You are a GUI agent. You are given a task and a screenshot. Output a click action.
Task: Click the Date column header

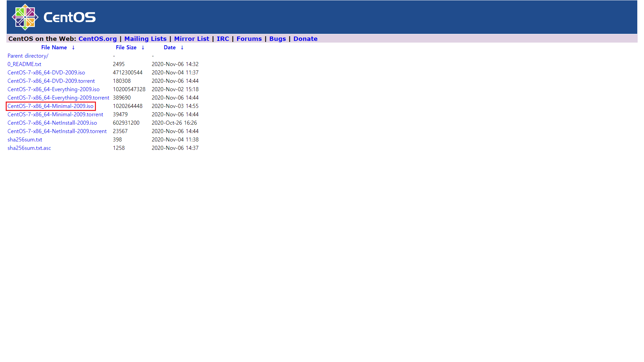[x=170, y=48]
